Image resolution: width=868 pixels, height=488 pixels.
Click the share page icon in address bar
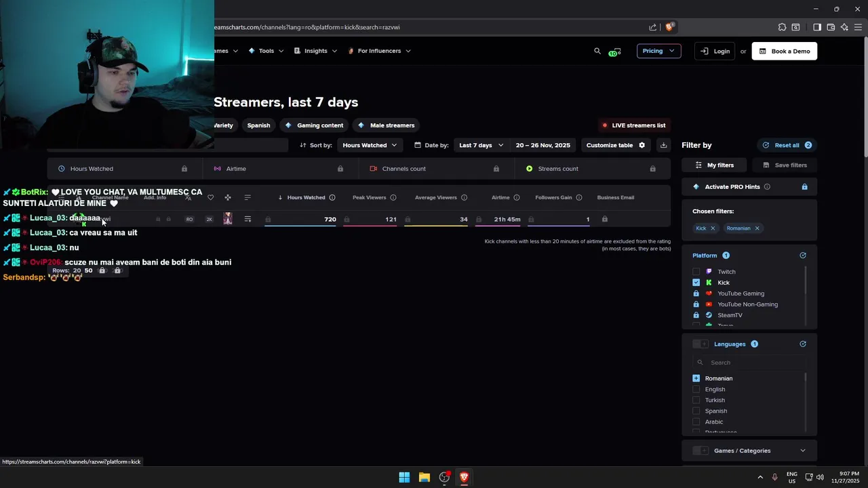point(653,27)
